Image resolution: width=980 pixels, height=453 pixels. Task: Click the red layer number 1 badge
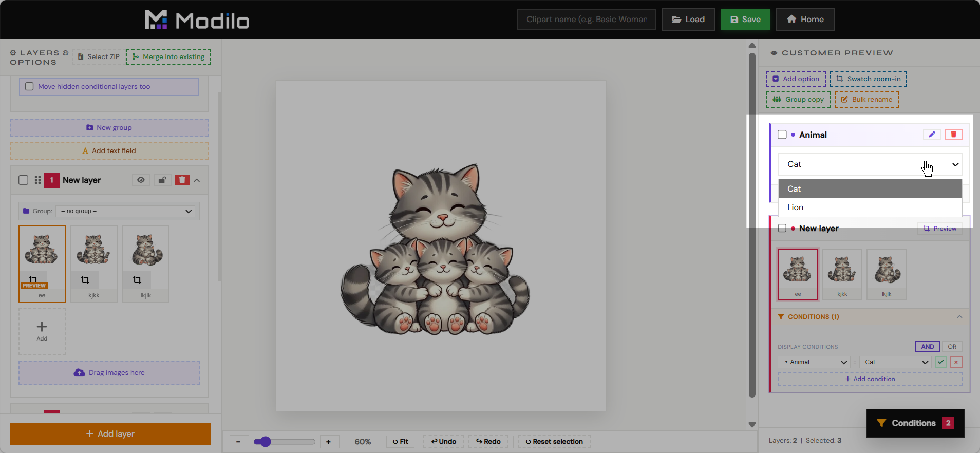[x=52, y=180]
